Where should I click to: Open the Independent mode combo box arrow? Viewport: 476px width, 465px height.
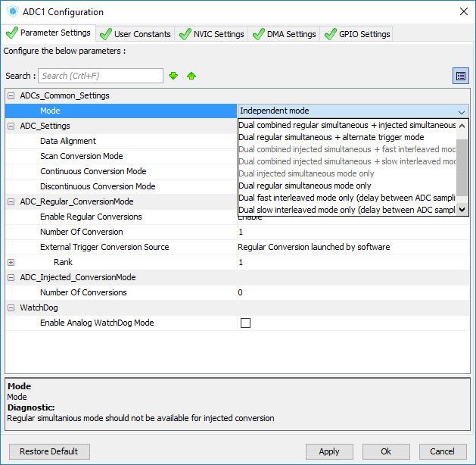[462, 112]
